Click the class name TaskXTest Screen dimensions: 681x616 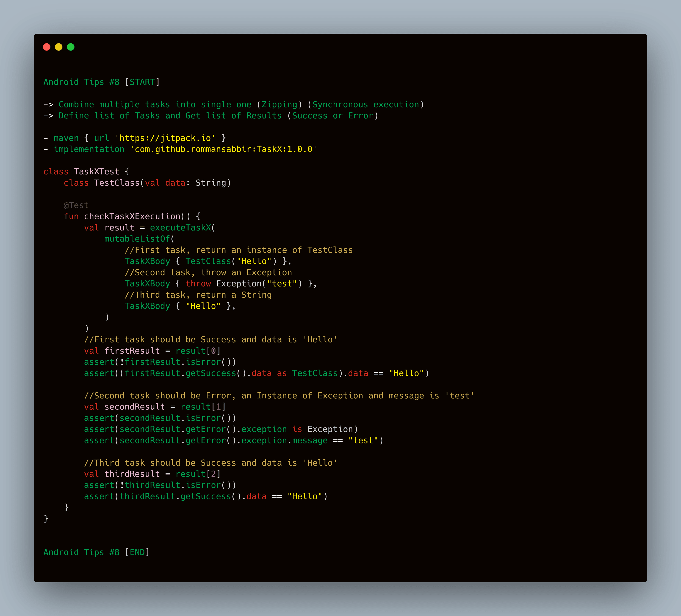click(96, 171)
